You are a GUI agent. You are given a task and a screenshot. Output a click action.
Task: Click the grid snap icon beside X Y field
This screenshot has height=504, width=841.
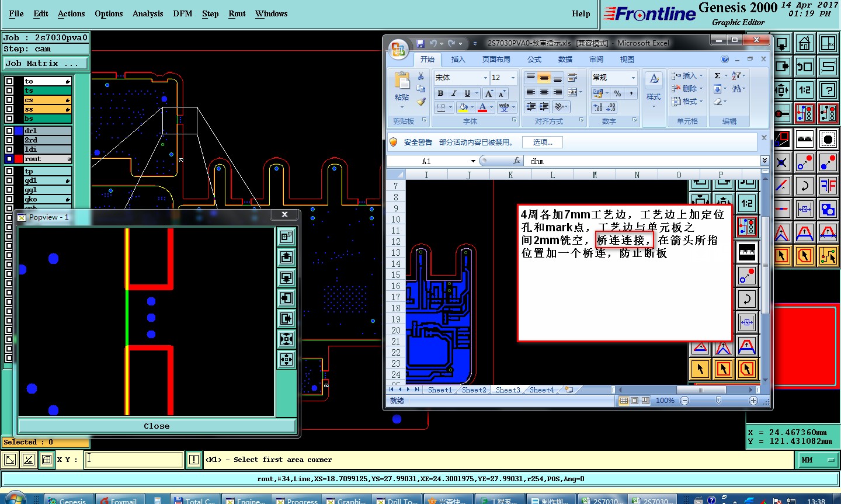tap(47, 460)
